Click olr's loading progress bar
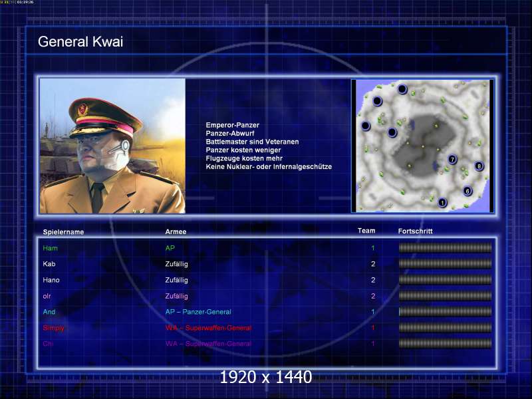The height and width of the screenshot is (399, 532). tap(445, 296)
